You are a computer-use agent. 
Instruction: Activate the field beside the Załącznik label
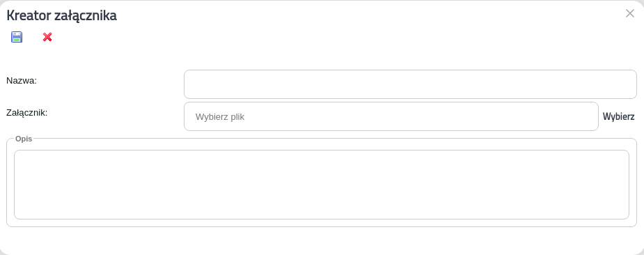[391, 116]
